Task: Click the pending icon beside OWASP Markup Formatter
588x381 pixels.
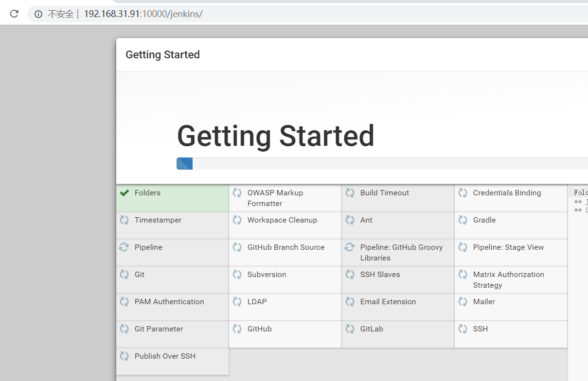Action: [237, 193]
